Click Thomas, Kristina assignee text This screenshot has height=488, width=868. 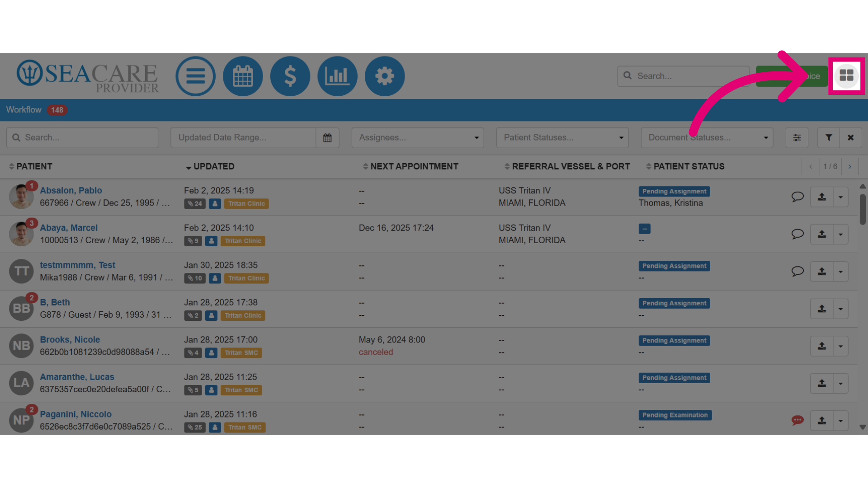(x=670, y=203)
